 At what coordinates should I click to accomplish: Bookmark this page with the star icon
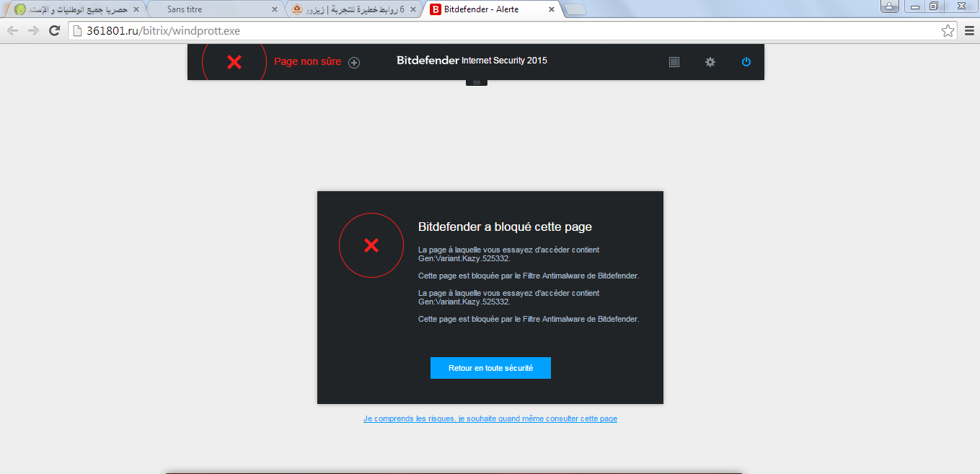948,31
